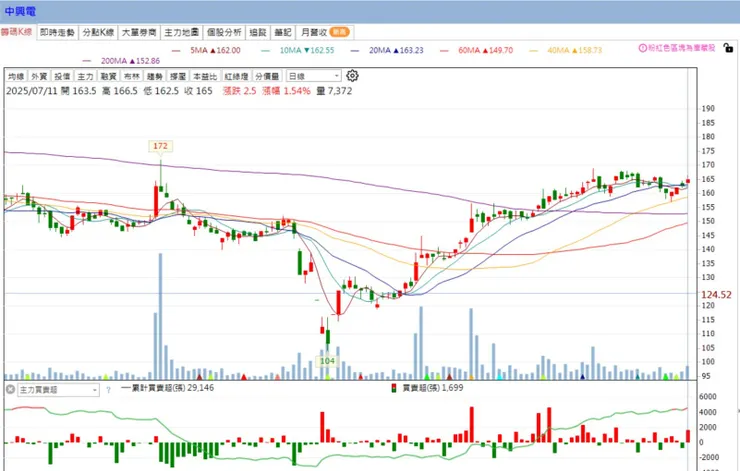Viewport: 740px width, 471px height.
Task: Toggle the 外資 foreign investor indicator
Action: click(39, 76)
